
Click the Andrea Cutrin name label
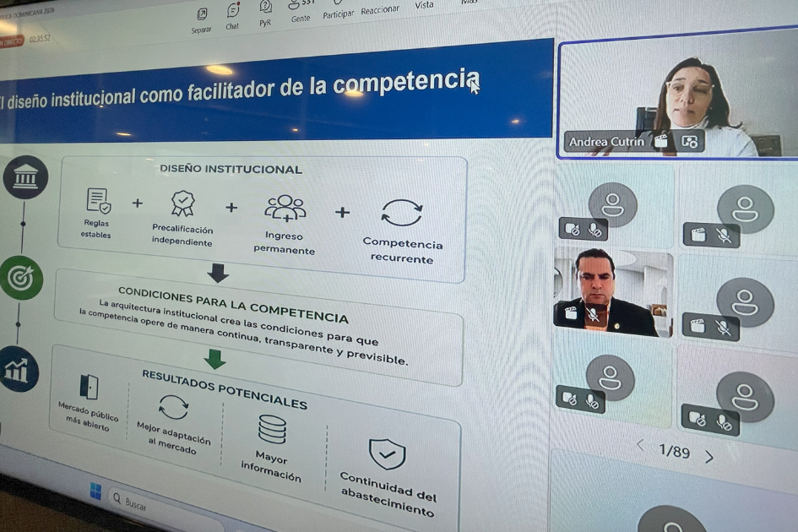point(606,142)
